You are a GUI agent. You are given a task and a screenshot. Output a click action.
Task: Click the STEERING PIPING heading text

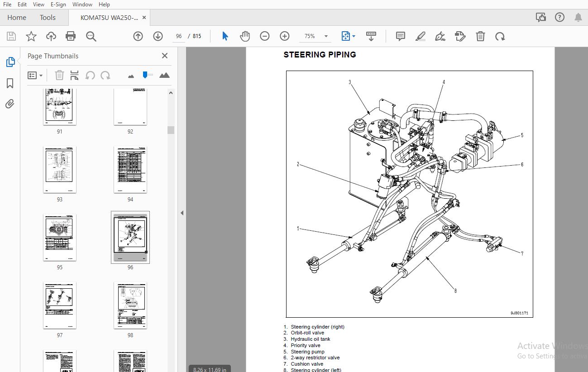tap(320, 55)
